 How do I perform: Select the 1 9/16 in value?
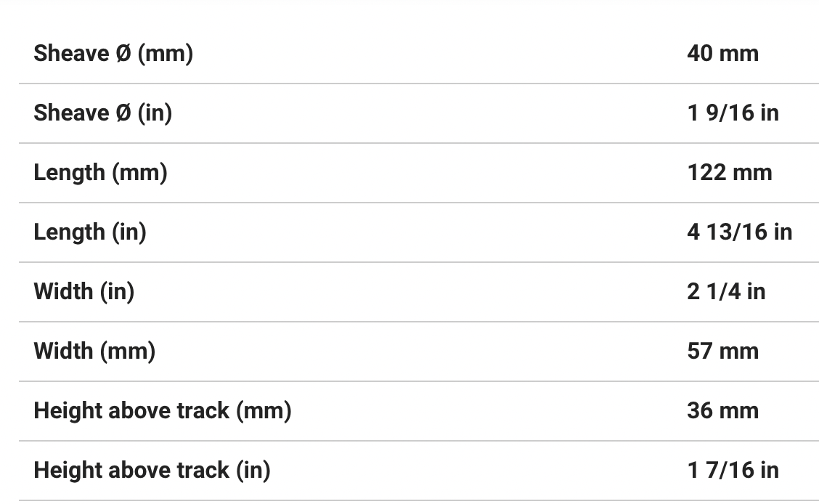click(733, 113)
